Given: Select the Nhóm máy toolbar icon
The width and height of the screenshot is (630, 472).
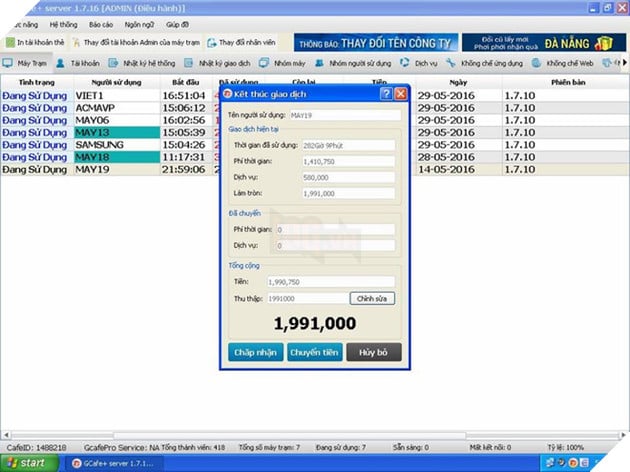Looking at the screenshot, I should pyautogui.click(x=284, y=63).
